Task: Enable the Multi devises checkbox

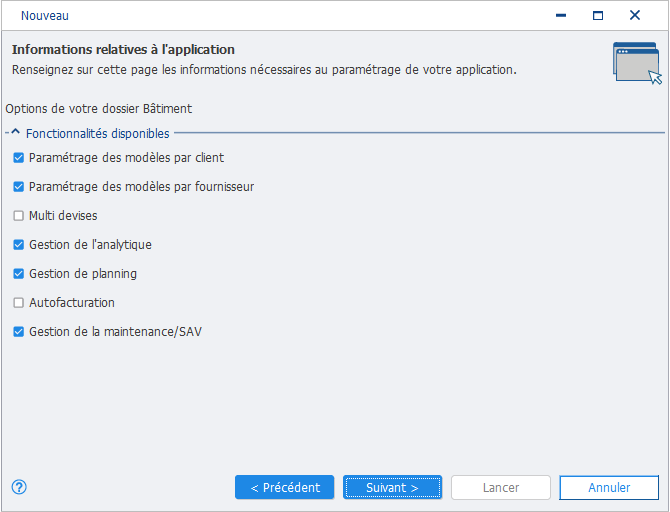Action: click(x=18, y=216)
